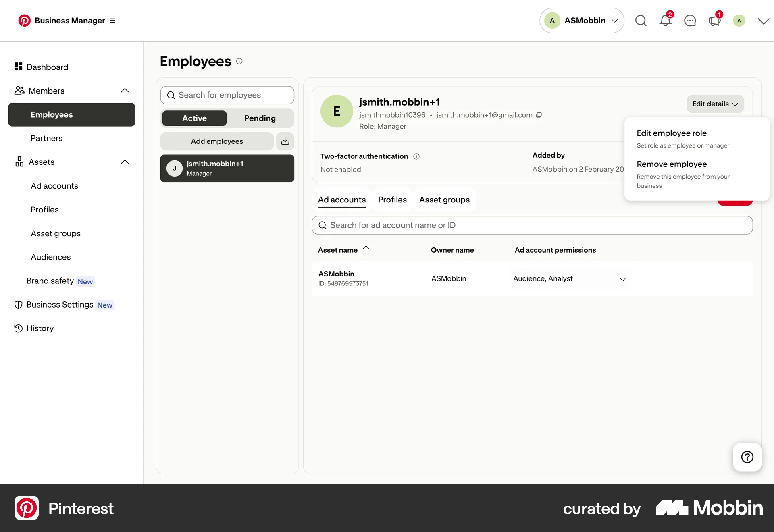Image resolution: width=774 pixels, height=532 pixels.
Task: Select Remove employee from the menu
Action: click(672, 164)
